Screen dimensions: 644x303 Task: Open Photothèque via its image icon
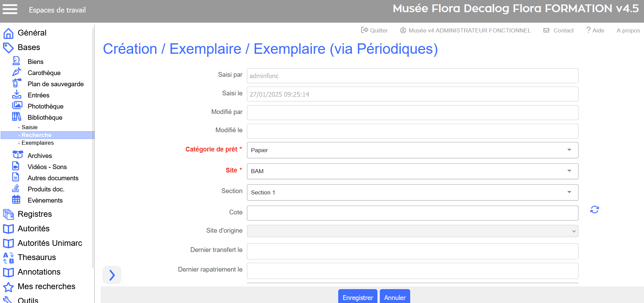click(17, 106)
